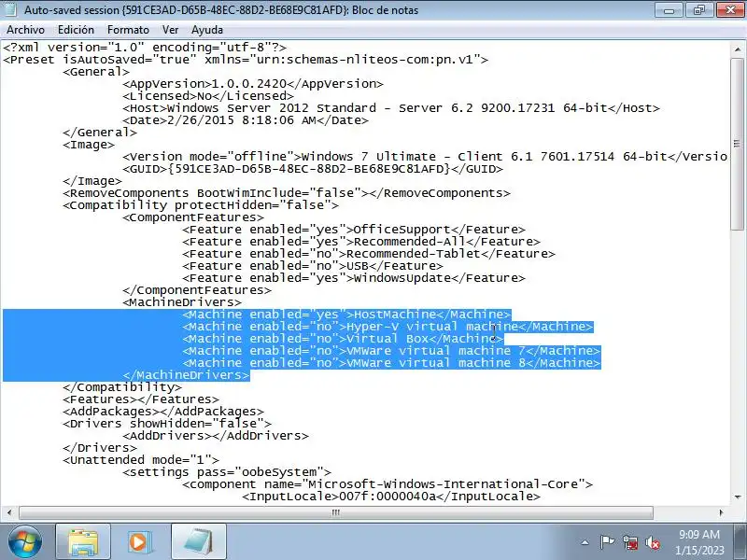This screenshot has height=560, width=747.
Task: Open the Ayuda menu
Action: (207, 30)
